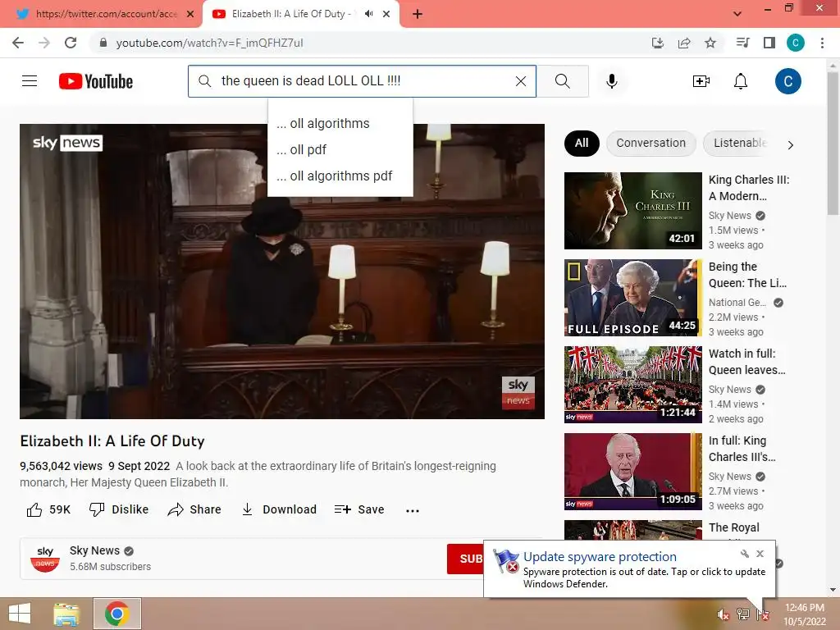The image size is (840, 630).
Task: Choose the "oll algorithms pdf" suggestion
Action: click(x=340, y=176)
